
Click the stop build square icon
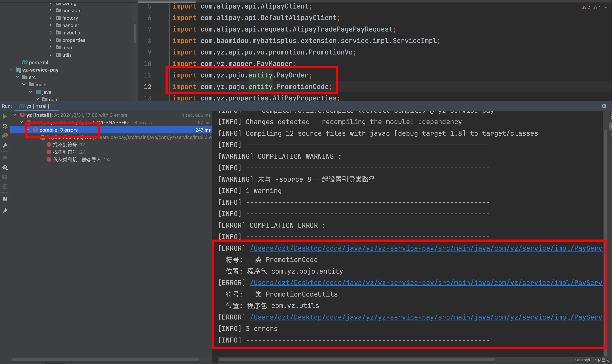(5, 158)
